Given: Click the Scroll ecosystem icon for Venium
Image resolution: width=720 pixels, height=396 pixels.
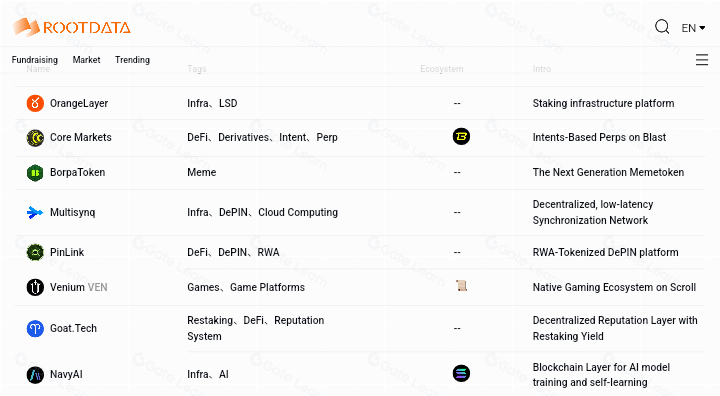Looking at the screenshot, I should click(461, 286).
